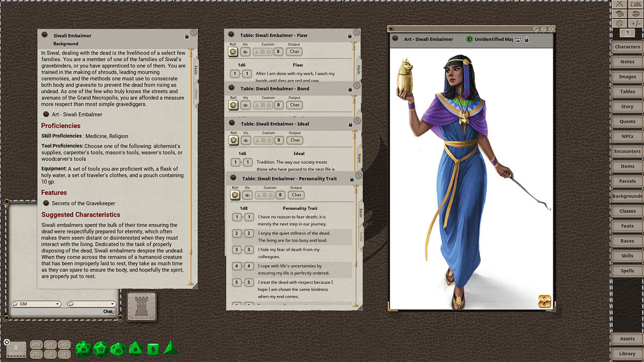
Task: Open the second chat channel dropdown
Action: coord(91,304)
